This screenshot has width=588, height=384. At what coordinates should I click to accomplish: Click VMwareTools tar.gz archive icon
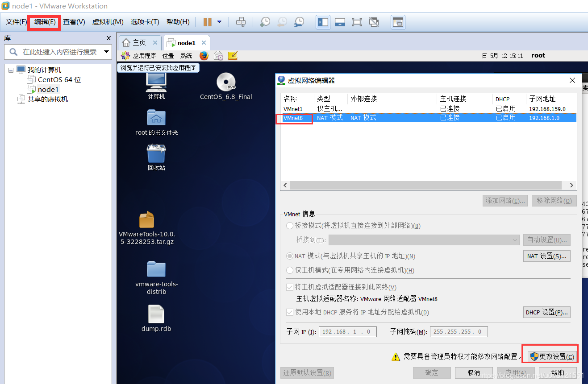pyautogui.click(x=147, y=228)
